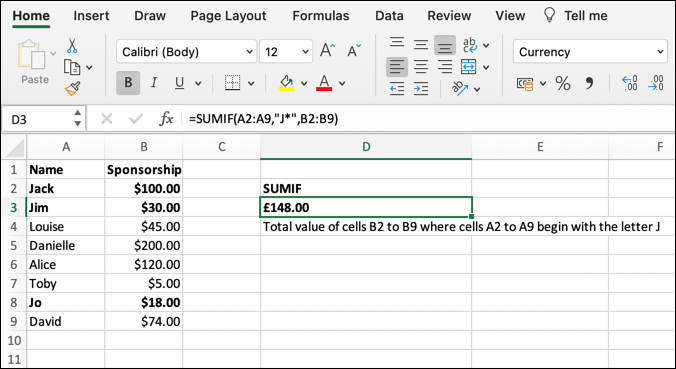Click the formula bar SUMIF formula
Viewport: 676px width, 369px height.
[263, 119]
